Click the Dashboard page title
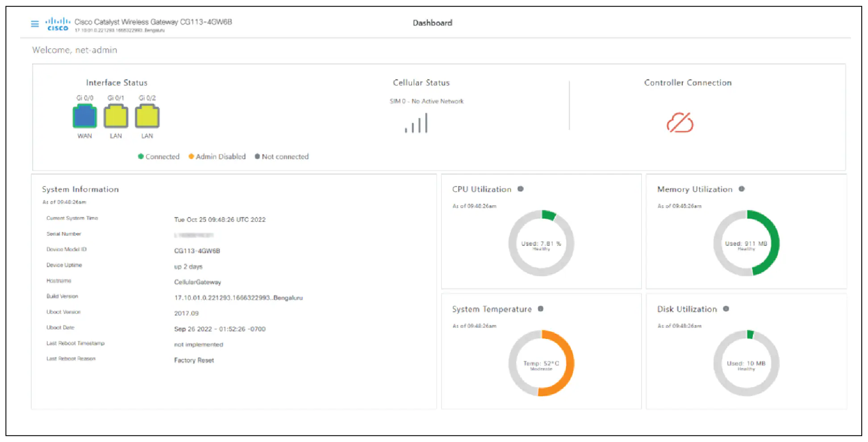 click(432, 23)
